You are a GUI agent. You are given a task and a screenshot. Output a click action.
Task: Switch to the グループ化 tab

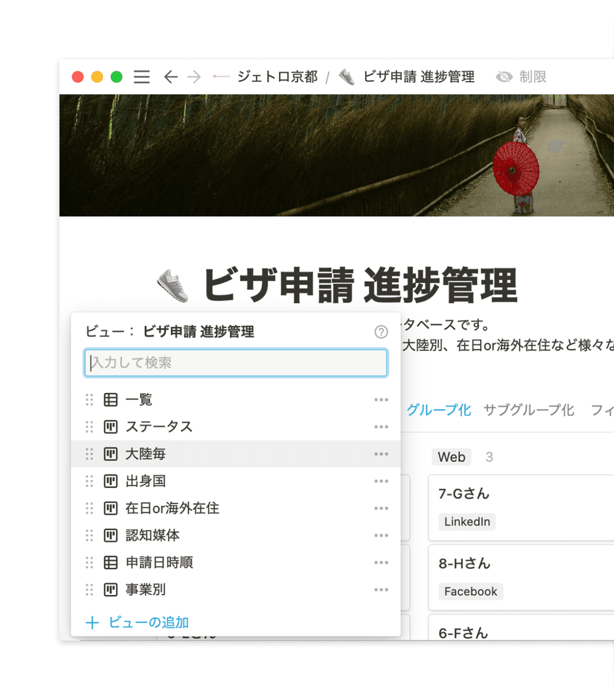[440, 410]
